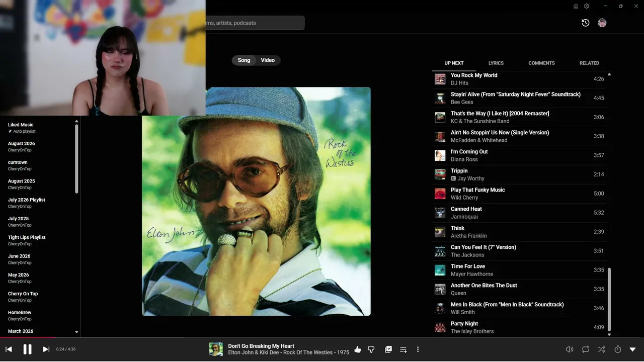644x362 pixels.
Task: Seek using the red playback progress bar
Action: 322,337
